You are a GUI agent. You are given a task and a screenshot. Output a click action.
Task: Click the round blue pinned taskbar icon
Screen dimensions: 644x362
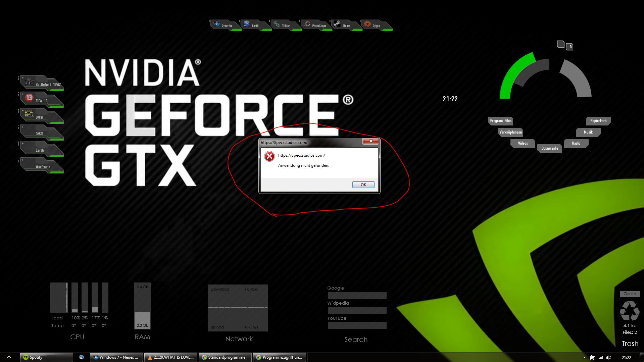(x=81, y=357)
